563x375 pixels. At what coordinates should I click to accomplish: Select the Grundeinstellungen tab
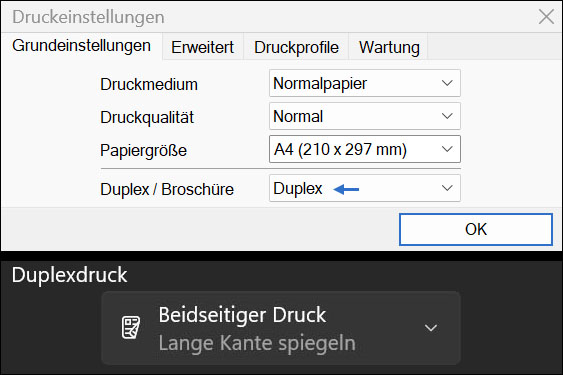point(82,46)
